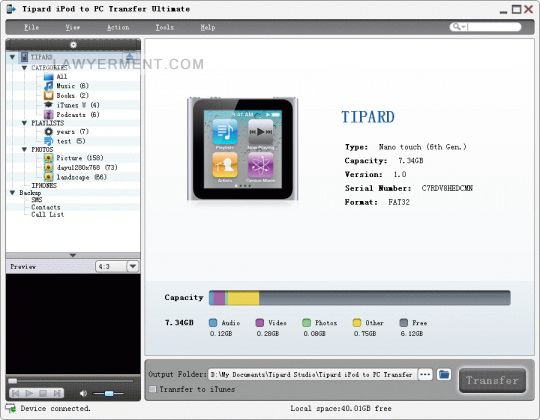The image size is (540, 420).
Task: Collapse the PHOTOS tree node
Action: pyautogui.click(x=24, y=149)
